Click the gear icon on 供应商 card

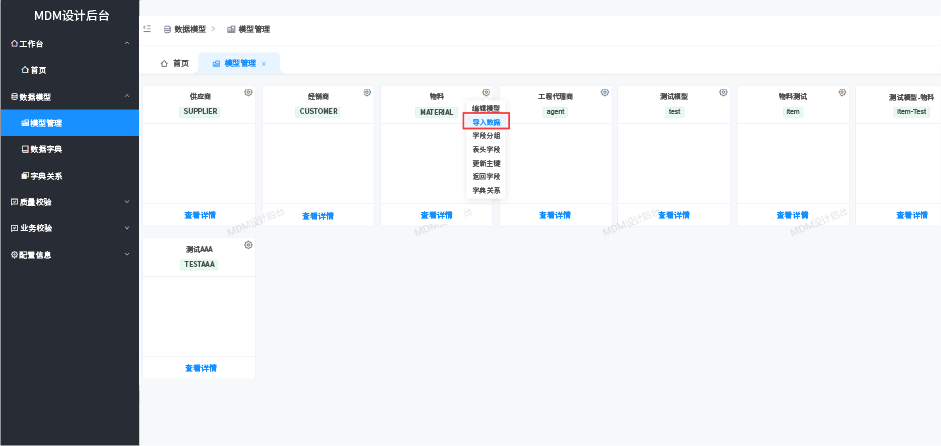tap(248, 93)
